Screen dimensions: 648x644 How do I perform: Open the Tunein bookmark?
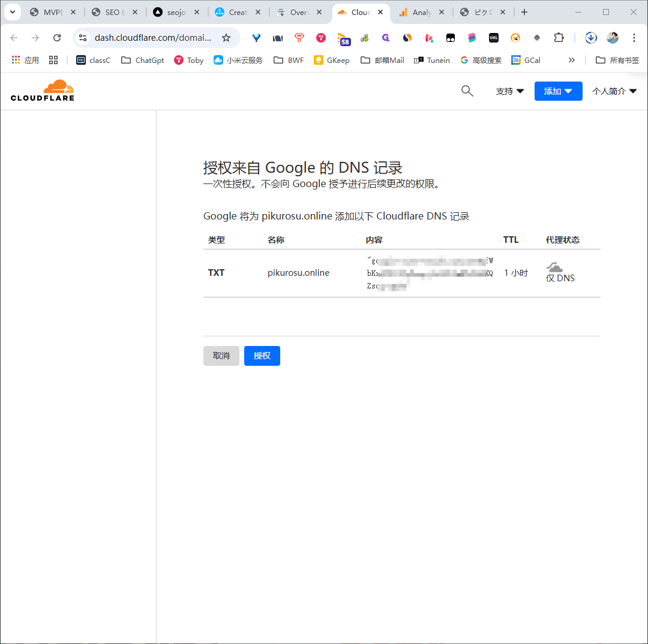pyautogui.click(x=432, y=61)
